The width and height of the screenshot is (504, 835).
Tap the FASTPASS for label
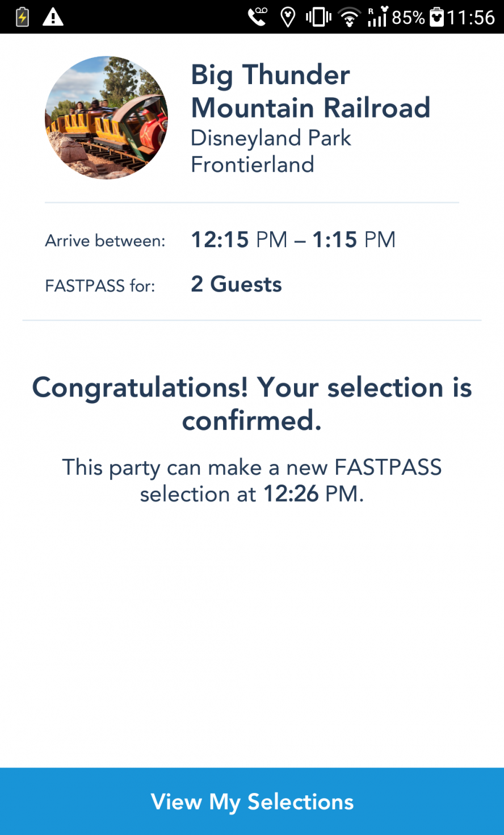[100, 286]
